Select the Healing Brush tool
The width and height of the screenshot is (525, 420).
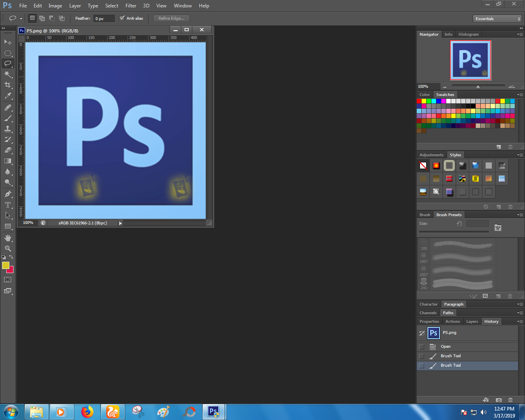(8, 107)
